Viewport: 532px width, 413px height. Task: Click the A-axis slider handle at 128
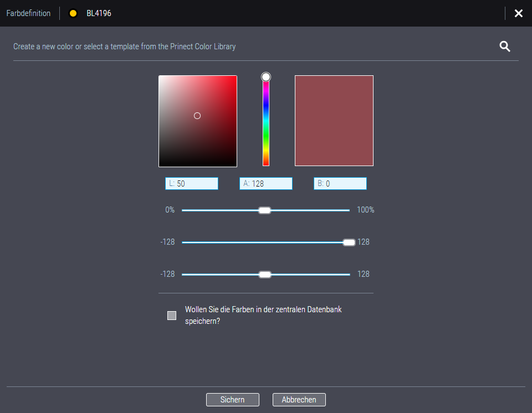coord(349,242)
